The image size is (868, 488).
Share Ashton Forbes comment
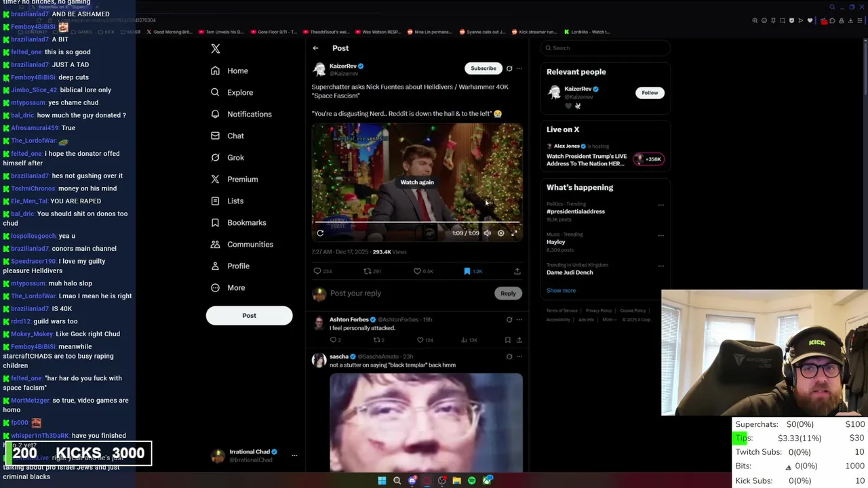click(519, 340)
